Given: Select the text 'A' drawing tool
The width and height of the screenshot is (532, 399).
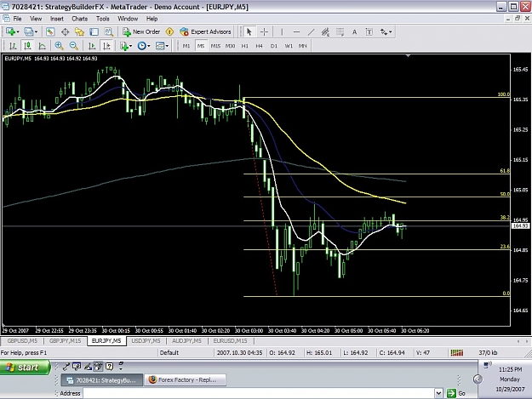Looking at the screenshot, I should [x=355, y=31].
